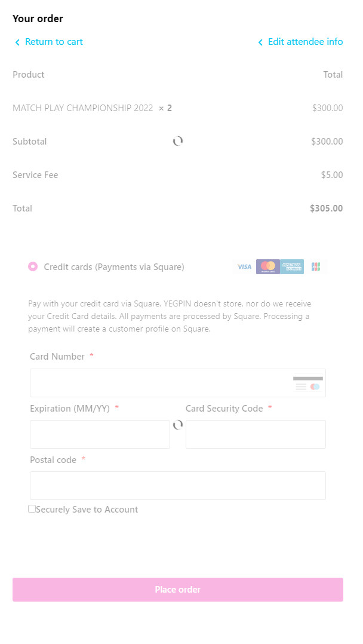Click the Return to cart back arrow
The image size is (363, 644).
tap(17, 42)
